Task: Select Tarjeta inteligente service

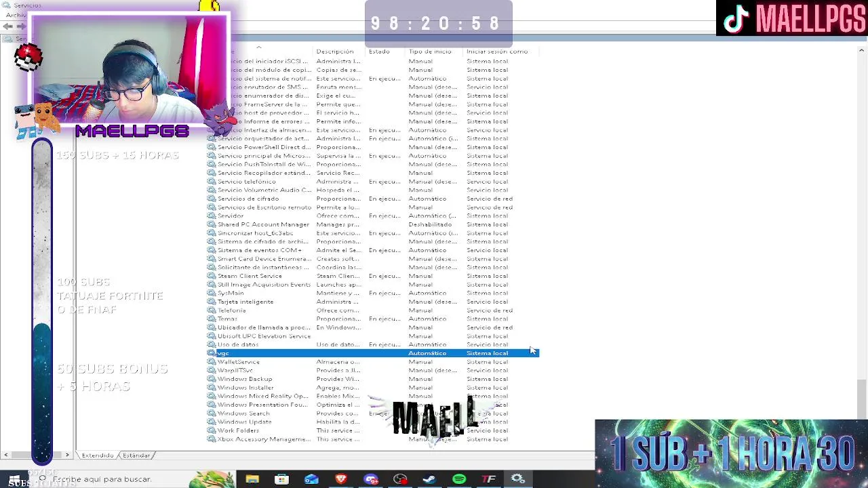Action: coord(373,302)
